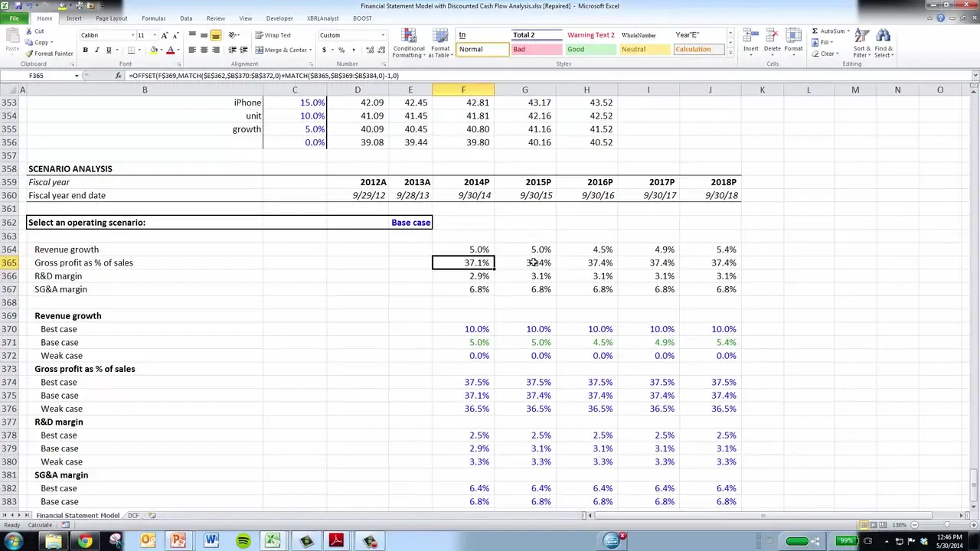Click the Decrease Indent icon
The width and height of the screenshot is (980, 551).
pyautogui.click(x=233, y=50)
